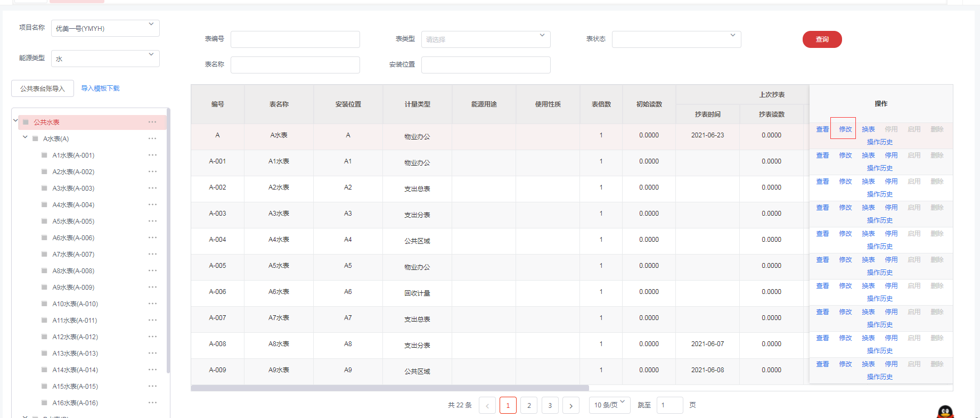Image resolution: width=980 pixels, height=418 pixels.
Task: Collapse the 公共水表 tree node
Action: [15, 121]
